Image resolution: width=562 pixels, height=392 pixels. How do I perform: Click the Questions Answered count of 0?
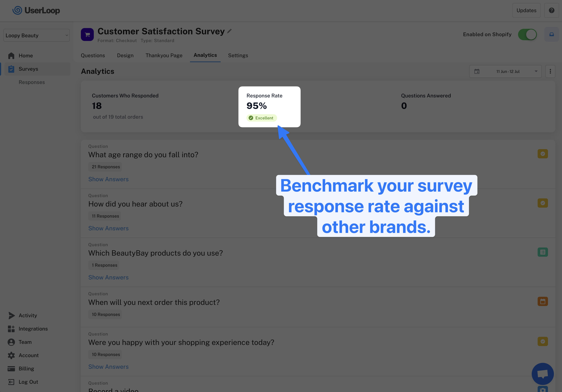(404, 106)
